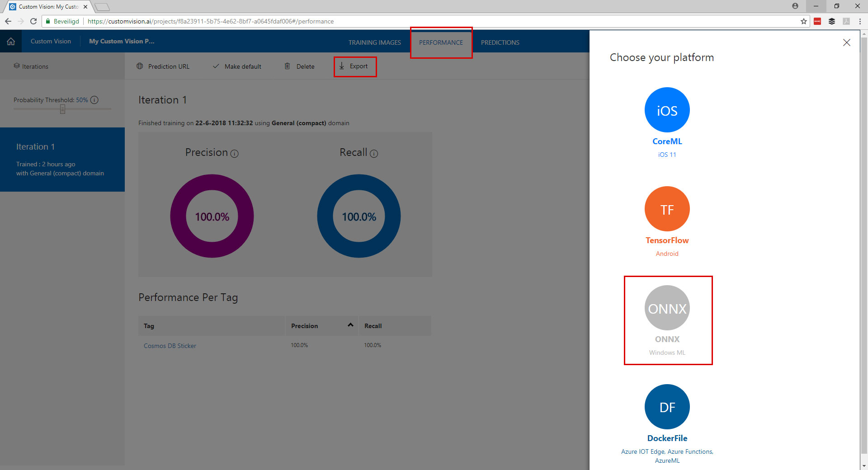Viewport: 868px width, 470px height.
Task: Click the Prediction URL button
Action: 163,66
